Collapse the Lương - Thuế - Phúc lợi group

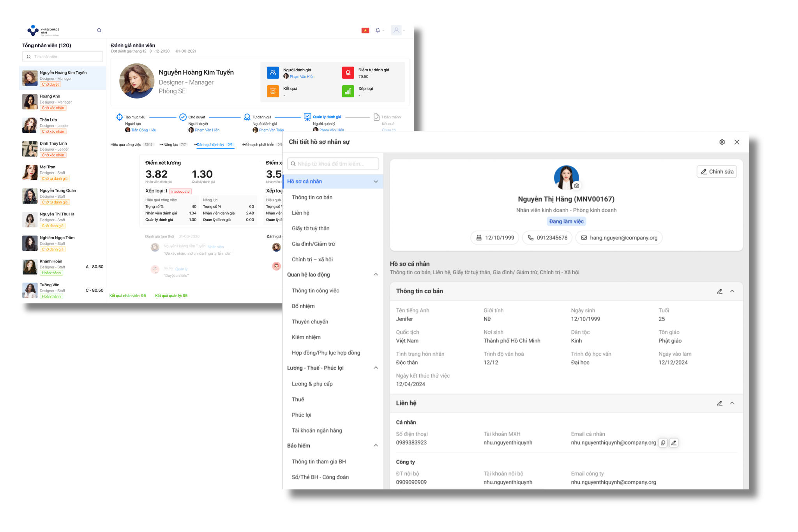[376, 368]
